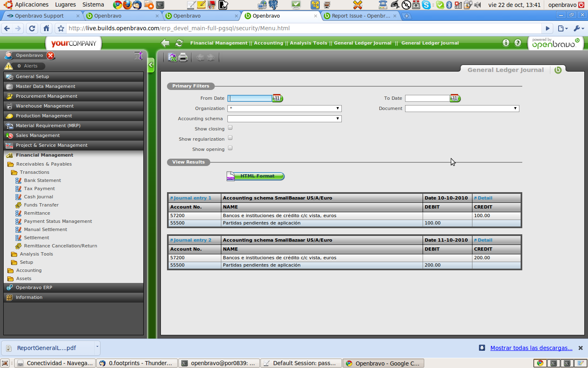Image resolution: width=588 pixels, height=368 pixels.
Task: Open the Sales Management menu
Action: pos(38,135)
